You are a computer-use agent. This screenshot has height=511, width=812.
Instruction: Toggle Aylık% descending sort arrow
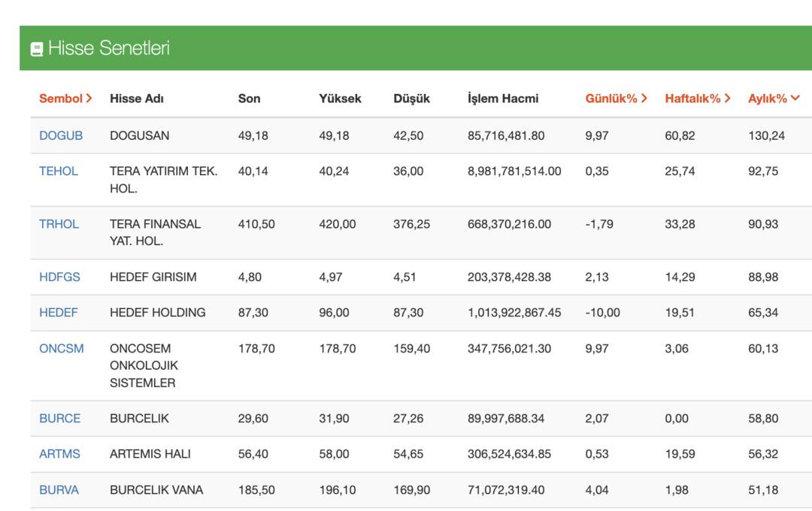[x=795, y=98]
